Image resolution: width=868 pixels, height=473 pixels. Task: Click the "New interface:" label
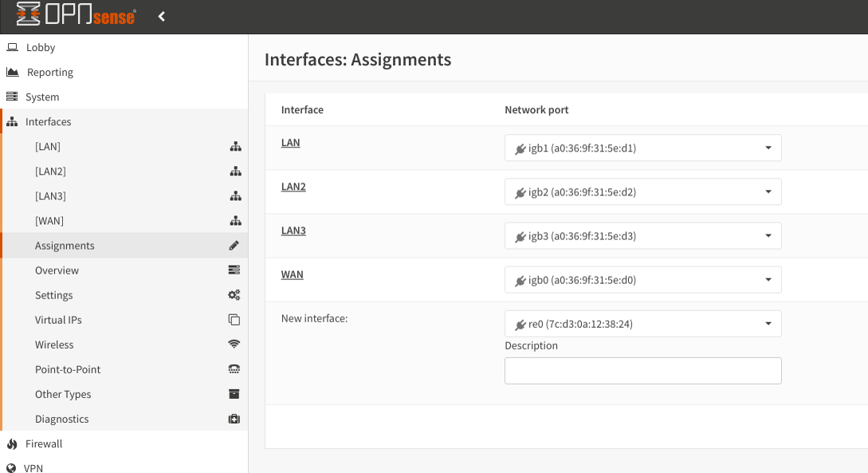point(314,318)
